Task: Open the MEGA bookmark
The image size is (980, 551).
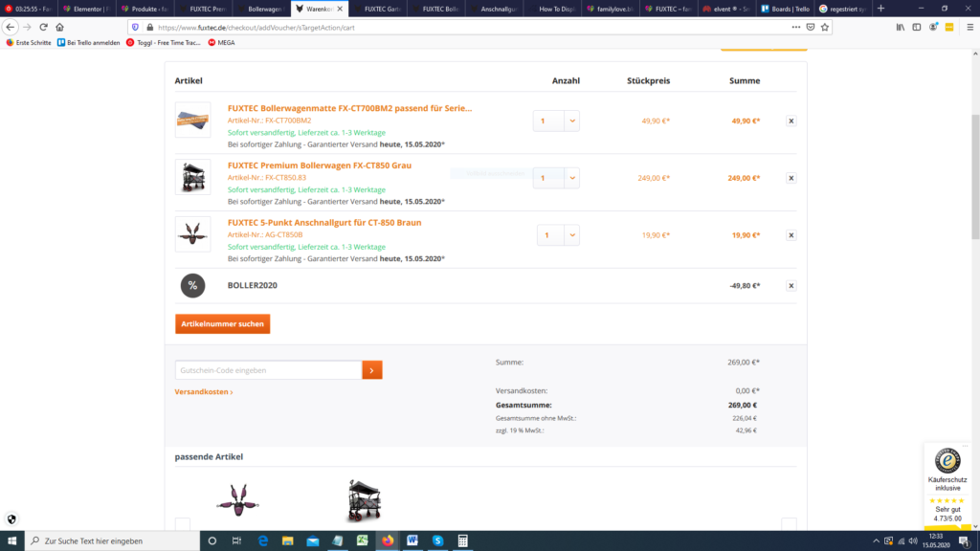Action: pyautogui.click(x=221, y=42)
